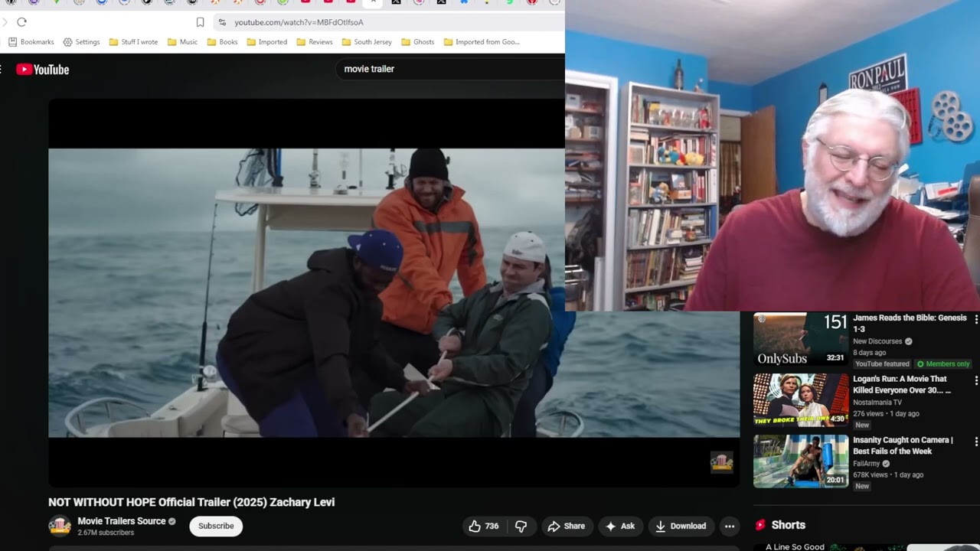The height and width of the screenshot is (551, 980).
Task: Open James Reads the Bible: Genesis 1-3 title
Action: click(x=910, y=323)
